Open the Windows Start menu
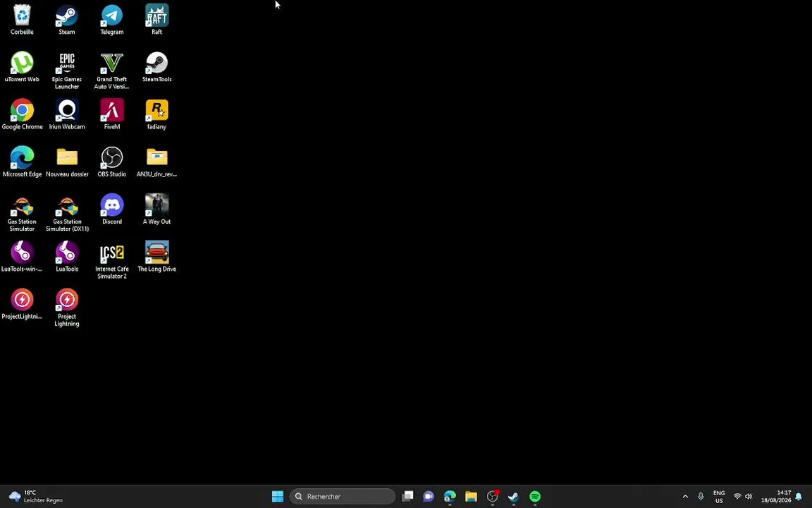 (x=278, y=497)
